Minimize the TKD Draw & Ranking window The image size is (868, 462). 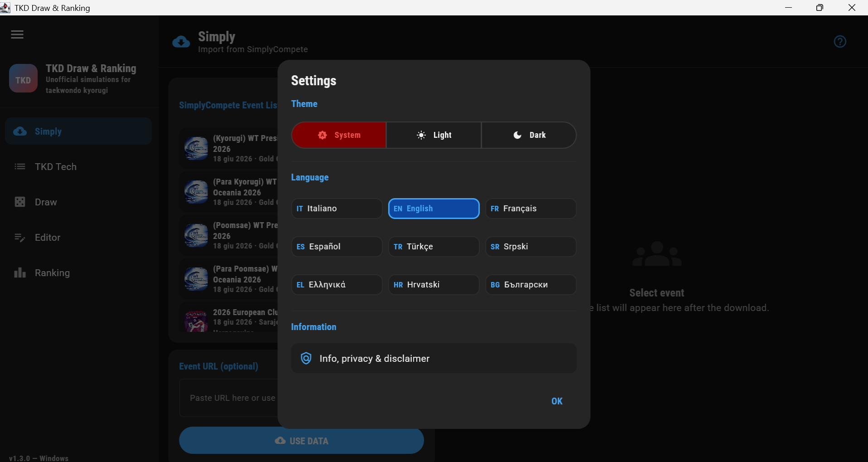coord(788,8)
